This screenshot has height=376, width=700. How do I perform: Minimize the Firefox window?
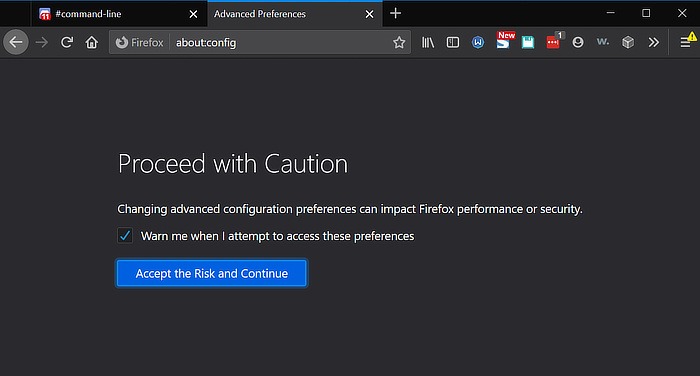pos(610,13)
